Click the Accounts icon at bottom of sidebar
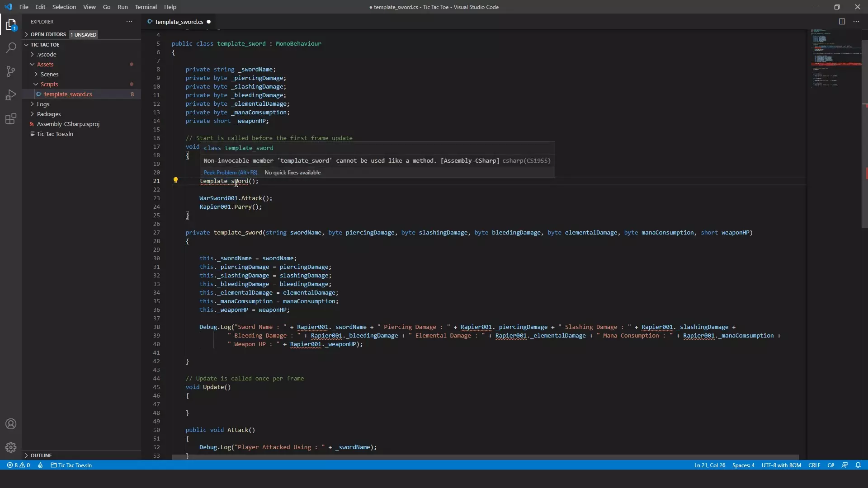The height and width of the screenshot is (488, 868). point(11,424)
